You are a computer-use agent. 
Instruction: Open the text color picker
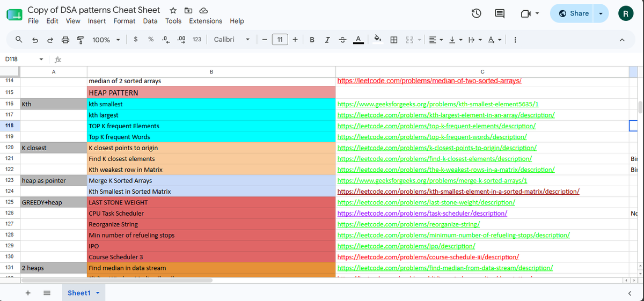click(x=357, y=40)
